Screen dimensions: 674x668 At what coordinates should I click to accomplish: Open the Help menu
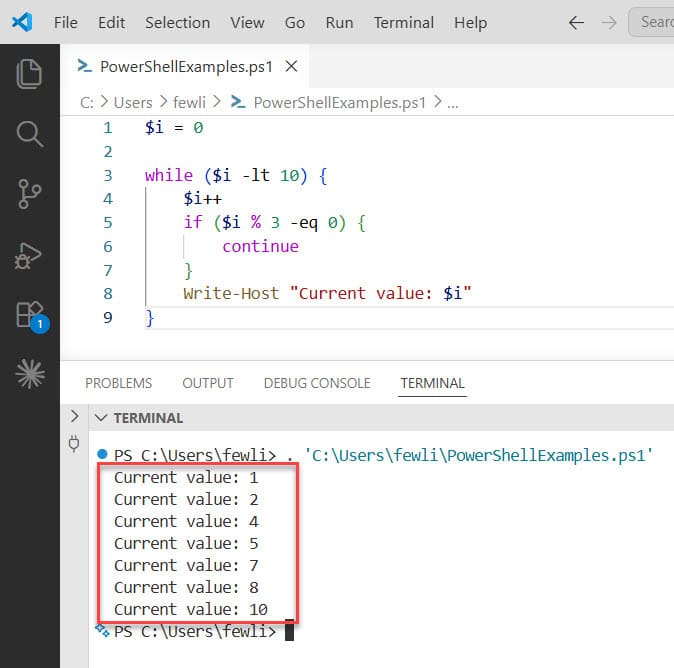pyautogui.click(x=470, y=22)
